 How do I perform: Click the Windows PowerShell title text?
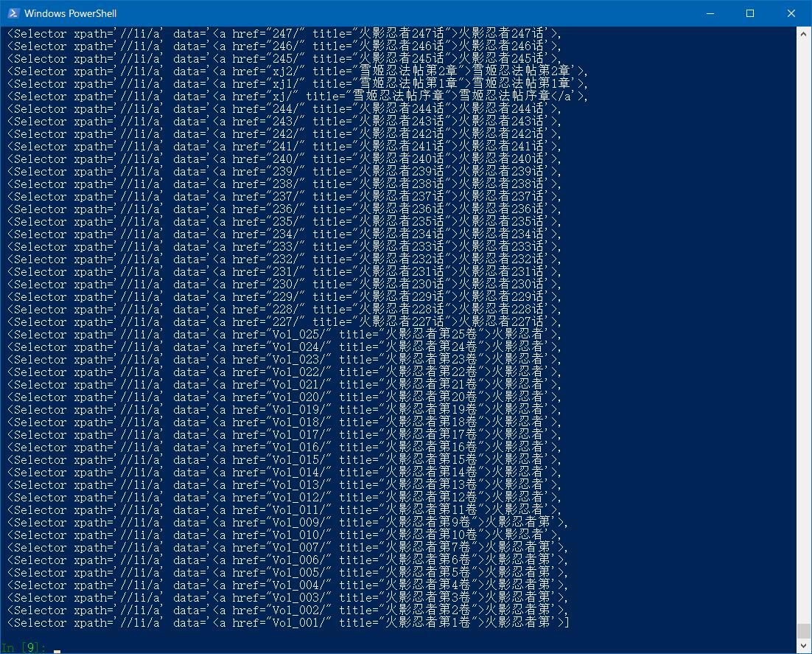coord(71,13)
